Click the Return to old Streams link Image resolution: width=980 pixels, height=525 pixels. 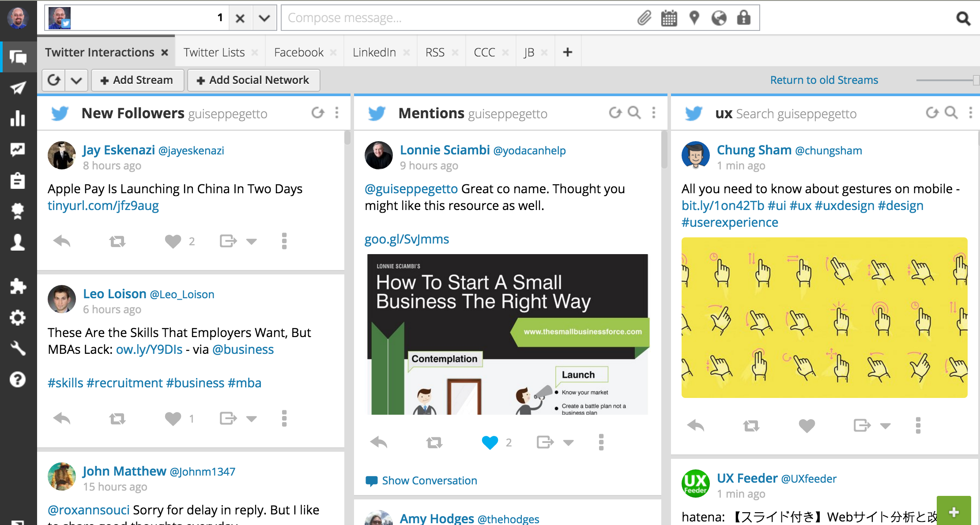tap(824, 80)
